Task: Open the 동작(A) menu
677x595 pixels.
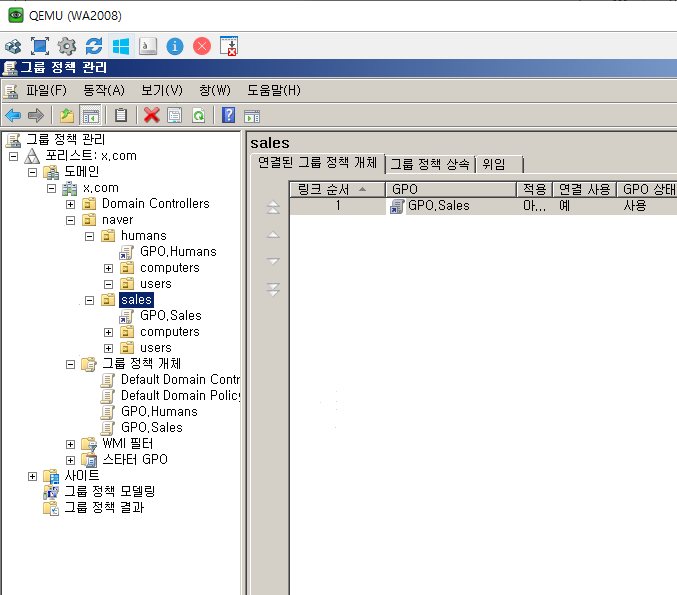Action: pyautogui.click(x=104, y=90)
